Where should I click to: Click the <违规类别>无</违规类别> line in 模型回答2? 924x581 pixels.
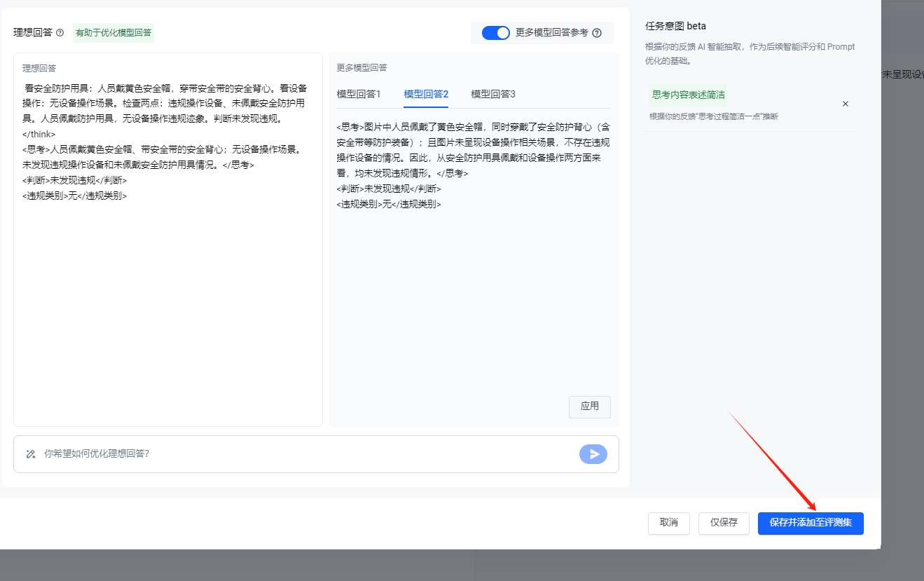389,204
